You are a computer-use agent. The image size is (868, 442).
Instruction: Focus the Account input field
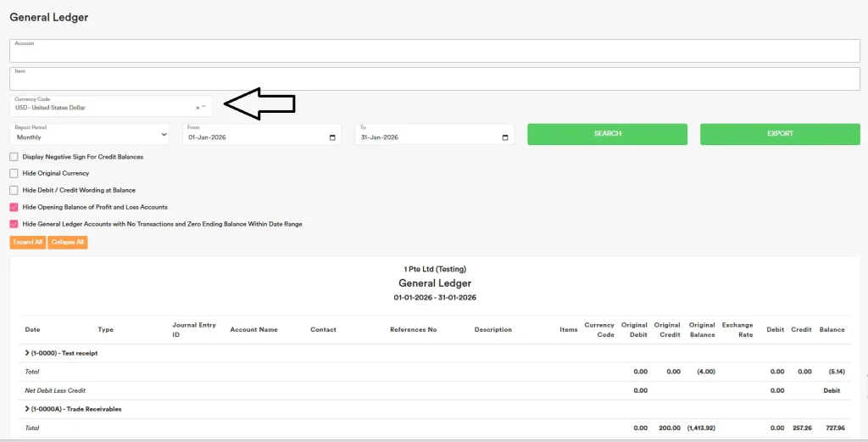point(434,52)
